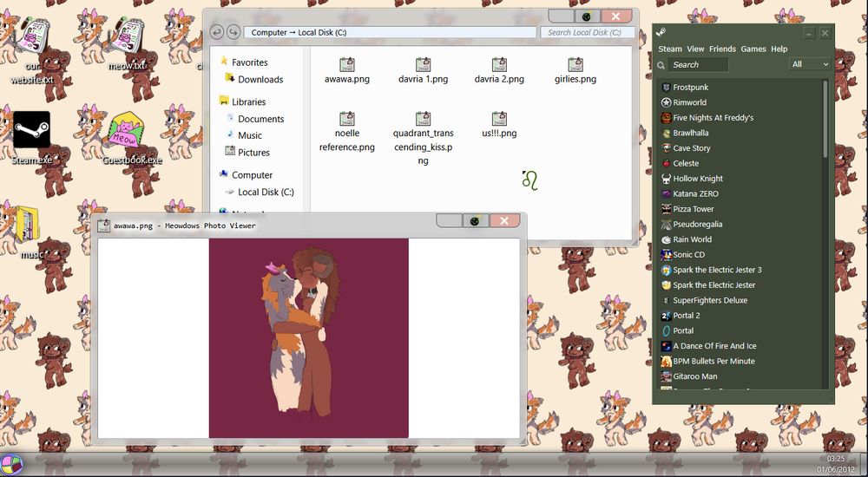Select the quadrant_transcending_kiss.png file icon

423,119
